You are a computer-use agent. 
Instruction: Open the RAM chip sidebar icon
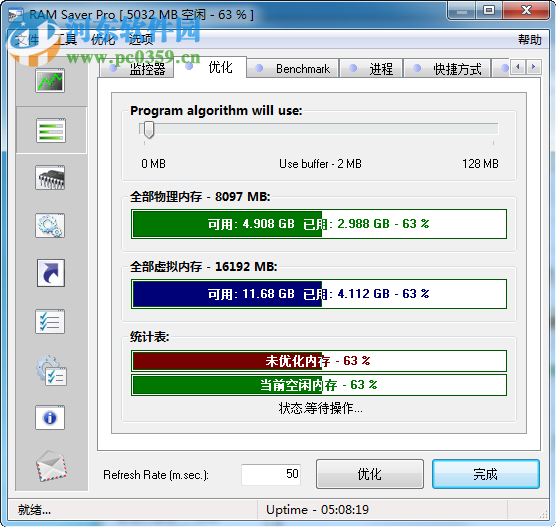pos(50,177)
